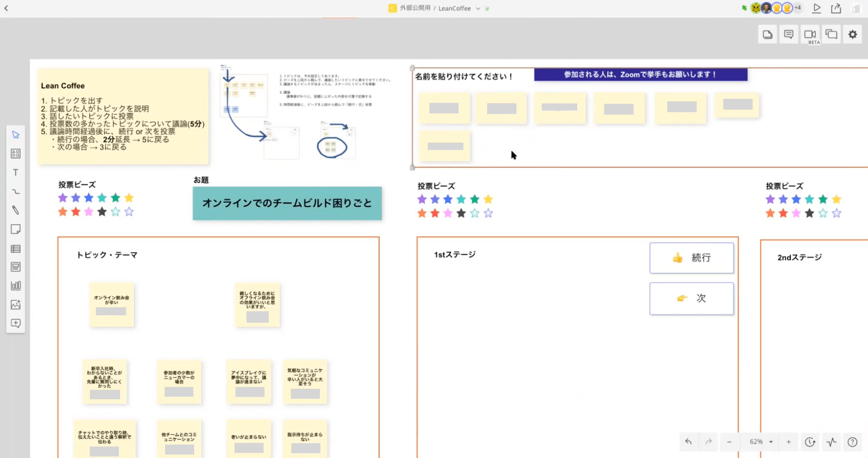Open the video chat BETA panel

click(x=810, y=34)
